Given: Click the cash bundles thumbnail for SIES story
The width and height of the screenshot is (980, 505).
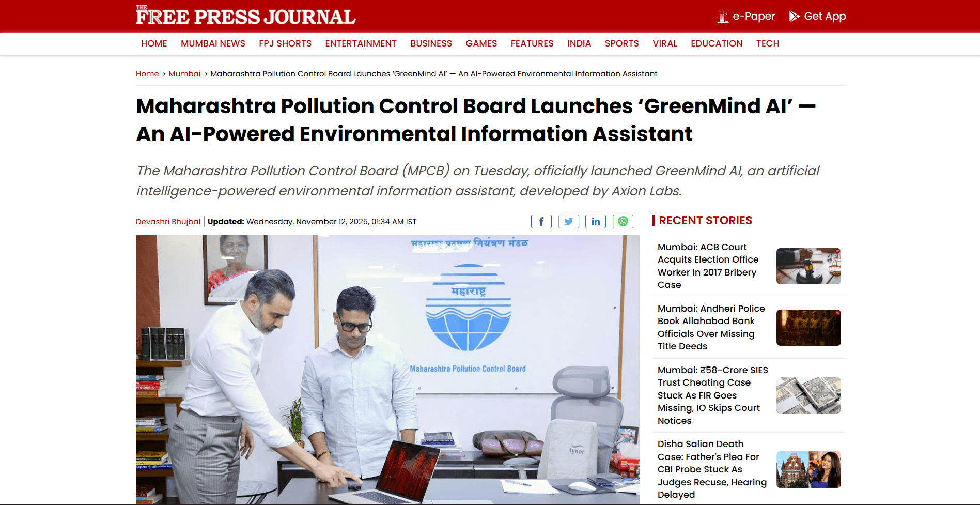Looking at the screenshot, I should pos(808,395).
